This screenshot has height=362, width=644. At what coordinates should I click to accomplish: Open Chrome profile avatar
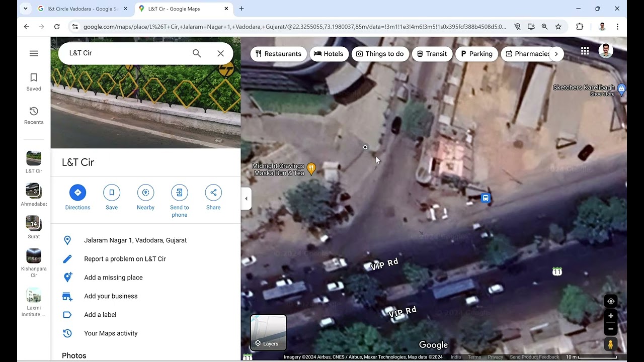602,27
